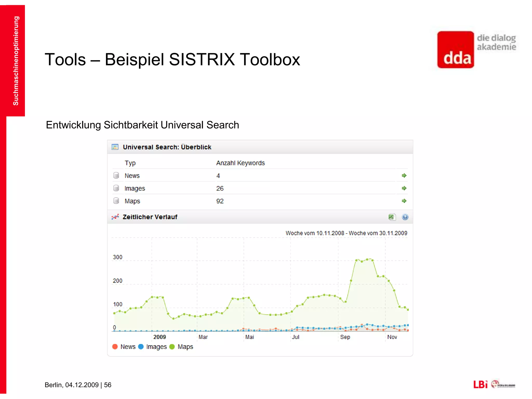
Task: Click 'Entwicklung Sichtbarkeit Universal Search' subtitle
Action: pyautogui.click(x=142, y=125)
